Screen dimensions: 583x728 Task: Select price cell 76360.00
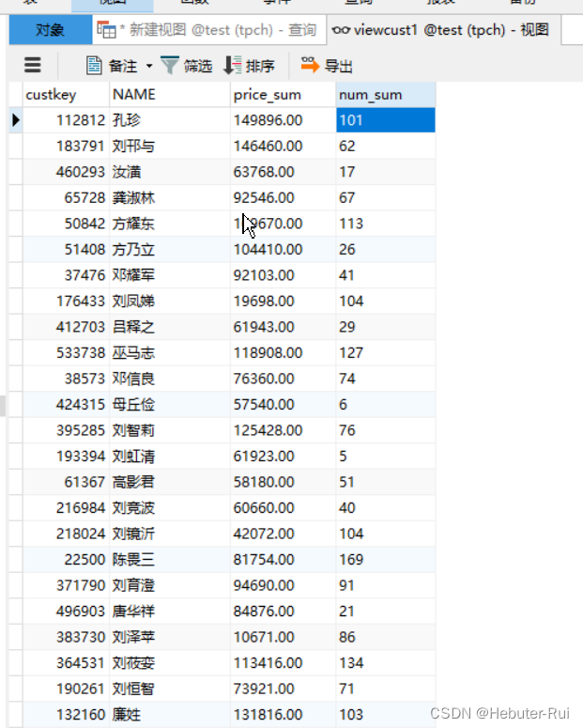284,379
